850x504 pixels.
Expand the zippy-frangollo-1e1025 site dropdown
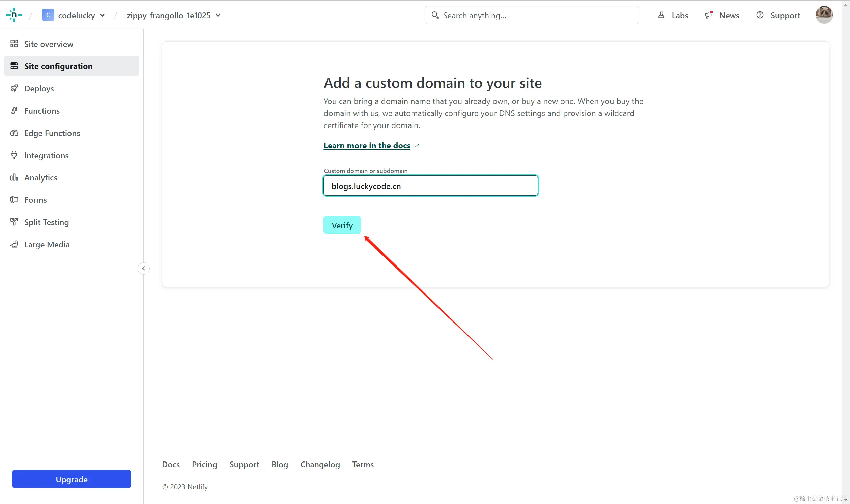[218, 15]
